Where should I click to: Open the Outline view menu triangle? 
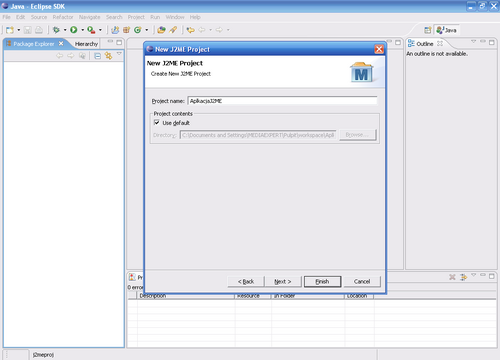pyautogui.click(x=473, y=41)
